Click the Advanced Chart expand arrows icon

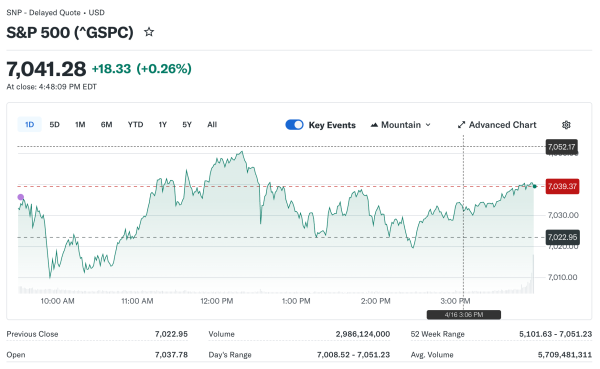461,125
